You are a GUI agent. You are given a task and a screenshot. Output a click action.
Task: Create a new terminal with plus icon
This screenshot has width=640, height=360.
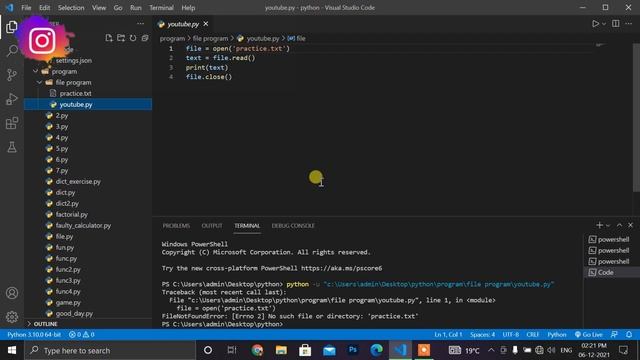tap(599, 225)
